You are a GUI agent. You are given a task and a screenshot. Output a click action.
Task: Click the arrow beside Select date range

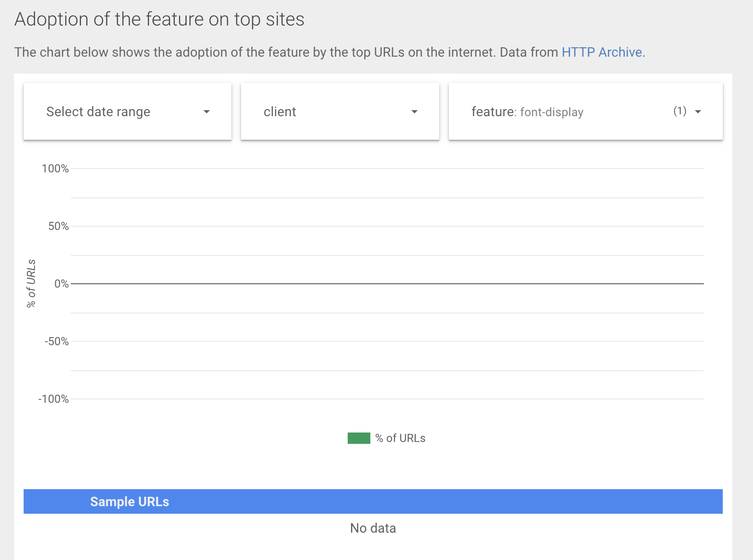point(206,112)
